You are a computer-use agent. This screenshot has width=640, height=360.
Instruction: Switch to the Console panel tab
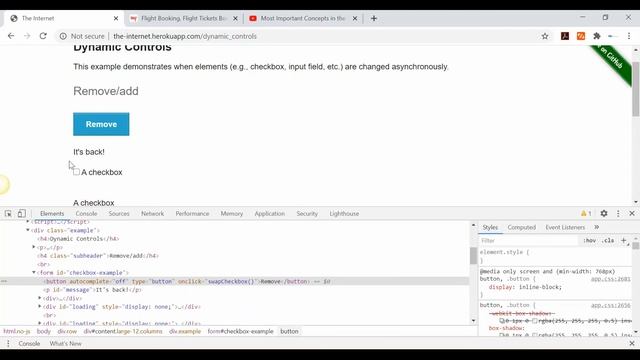[x=86, y=213]
